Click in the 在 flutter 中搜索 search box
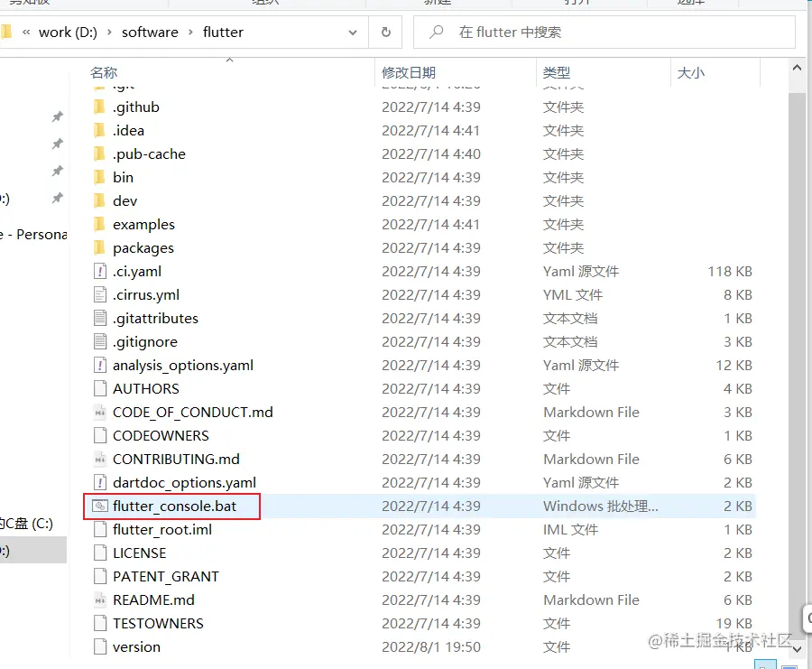Image resolution: width=812 pixels, height=669 pixels. coord(604,33)
